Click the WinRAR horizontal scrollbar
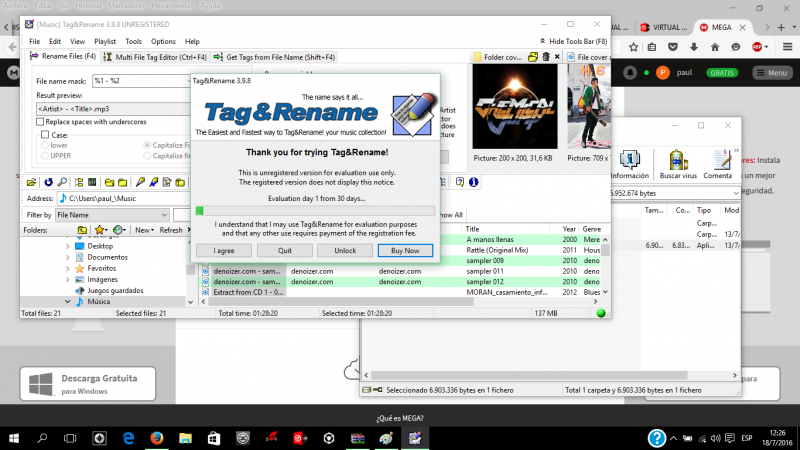800x450 pixels. [551, 375]
